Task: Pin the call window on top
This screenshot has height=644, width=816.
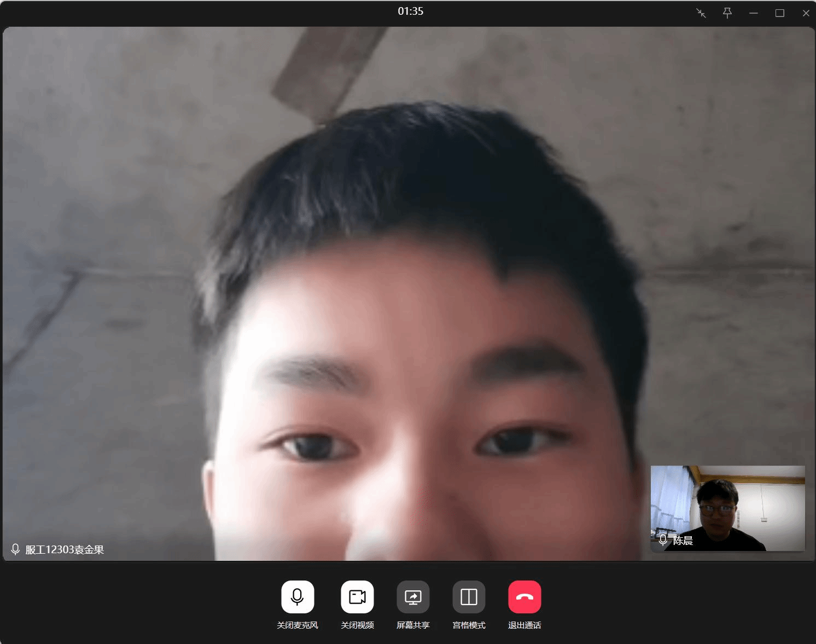Action: [x=727, y=13]
